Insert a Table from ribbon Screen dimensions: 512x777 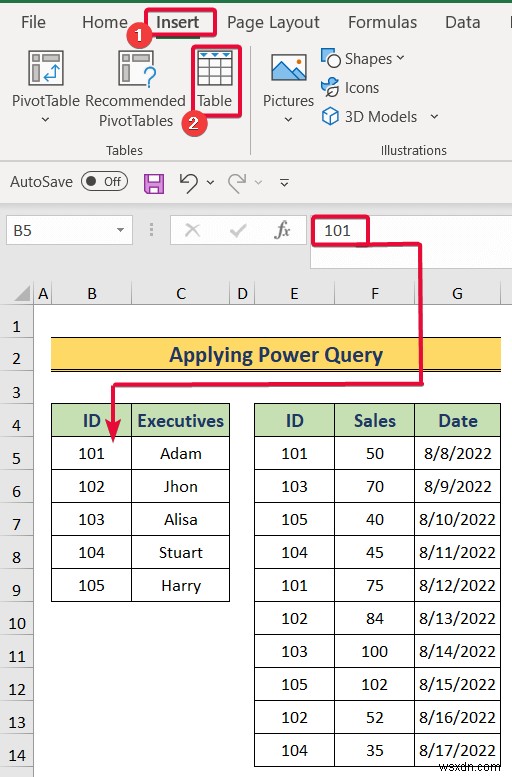(x=215, y=79)
